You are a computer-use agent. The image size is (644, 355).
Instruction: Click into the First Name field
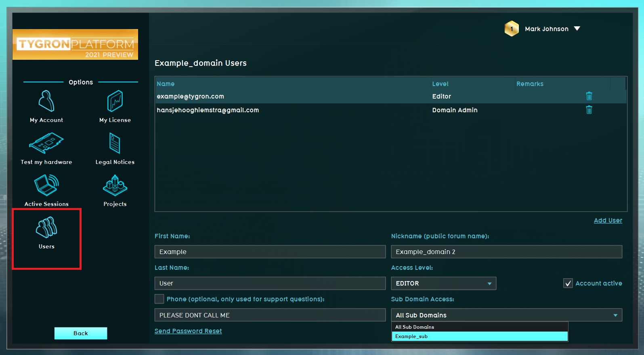point(270,252)
